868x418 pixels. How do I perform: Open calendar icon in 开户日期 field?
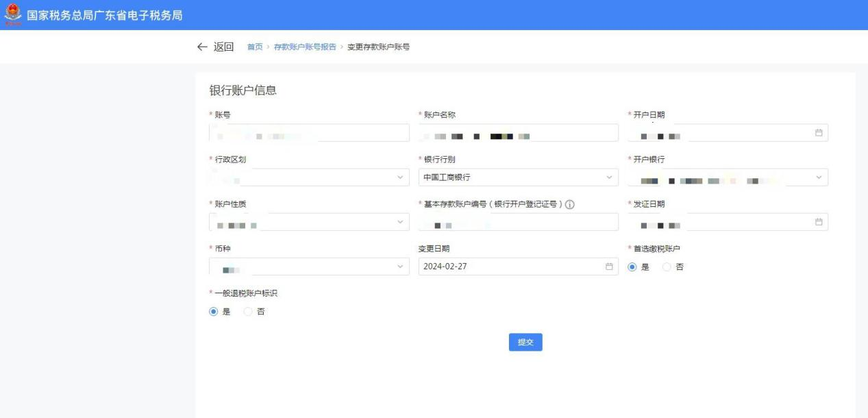click(x=818, y=133)
